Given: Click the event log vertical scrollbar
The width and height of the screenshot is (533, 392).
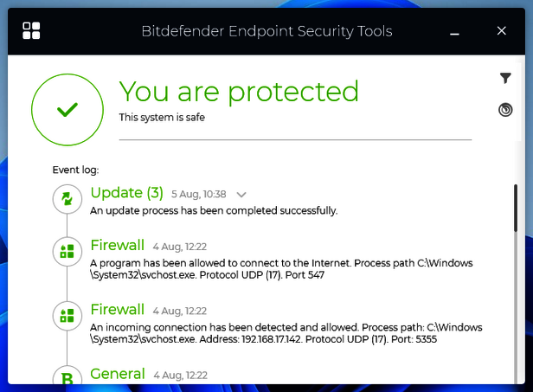Looking at the screenshot, I should click(x=517, y=208).
